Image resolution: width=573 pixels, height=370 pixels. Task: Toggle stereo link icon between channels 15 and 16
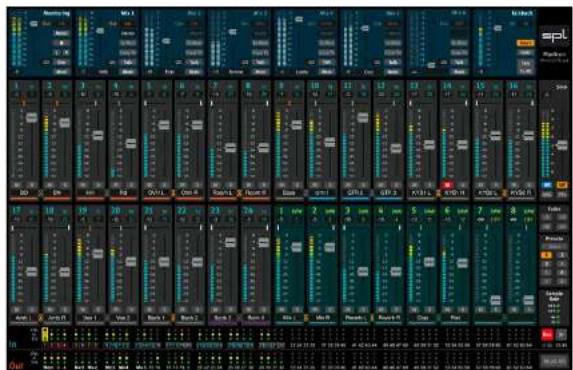point(505,193)
